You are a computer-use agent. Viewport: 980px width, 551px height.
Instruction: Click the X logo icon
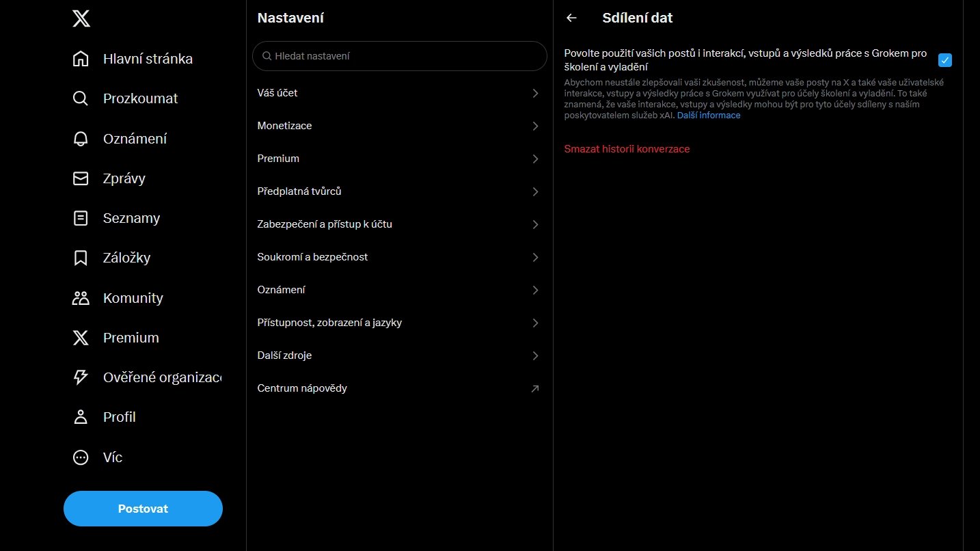81,18
